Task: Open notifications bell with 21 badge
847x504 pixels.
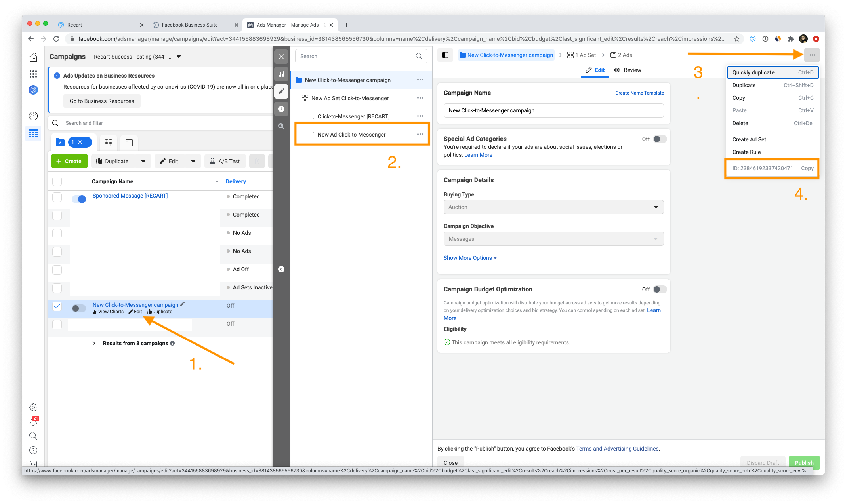Action: [34, 421]
